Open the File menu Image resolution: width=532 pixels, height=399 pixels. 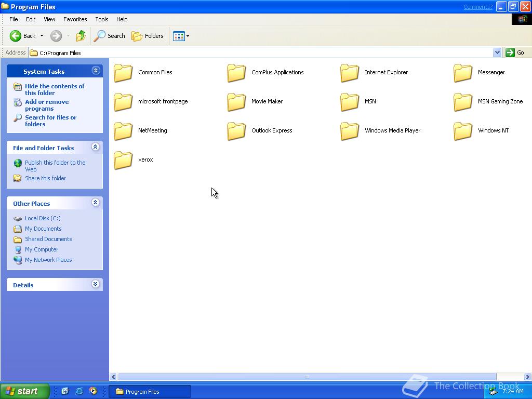[x=14, y=19]
